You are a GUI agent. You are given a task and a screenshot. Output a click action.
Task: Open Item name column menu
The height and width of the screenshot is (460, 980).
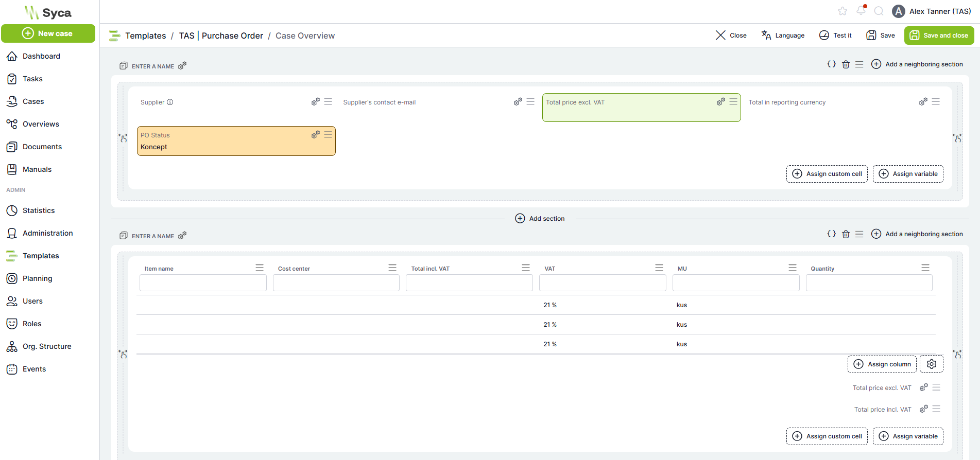(260, 268)
